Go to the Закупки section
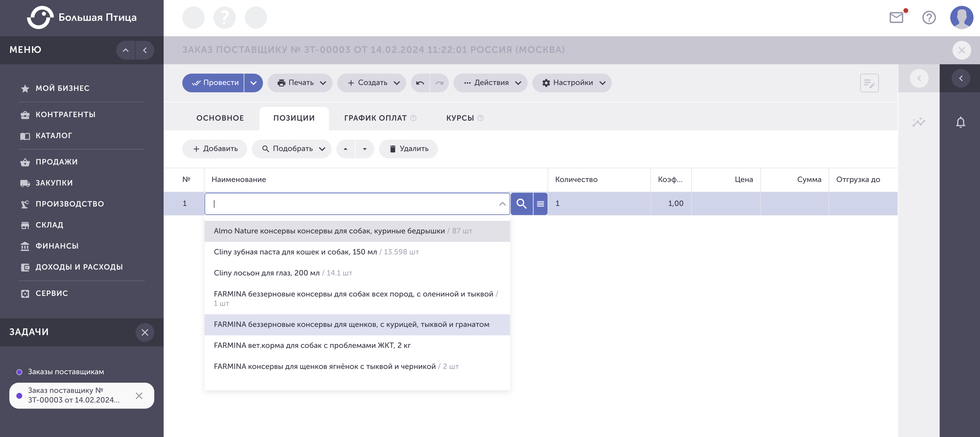Screen dimensions: 980x437 (x=46, y=183)
